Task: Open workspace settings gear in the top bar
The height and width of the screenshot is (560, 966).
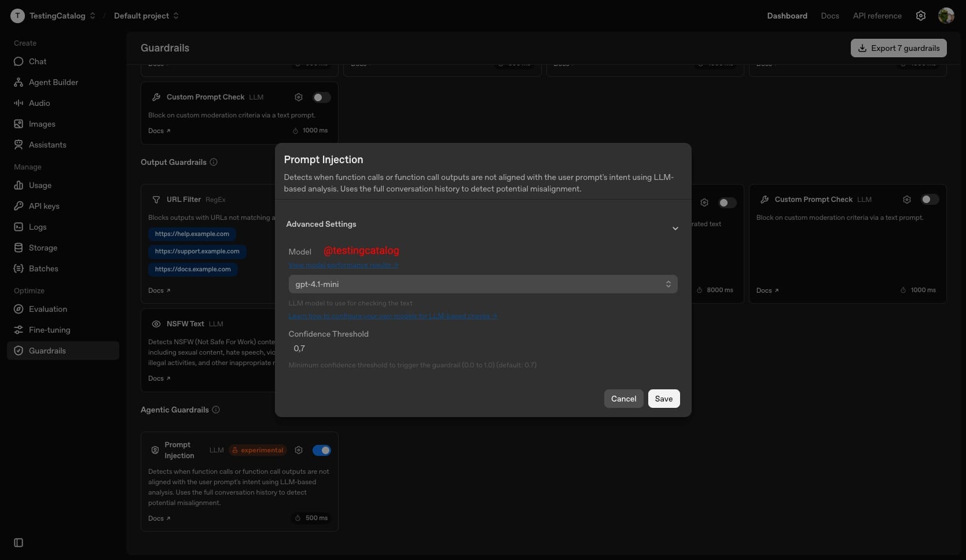Action: coord(921,16)
